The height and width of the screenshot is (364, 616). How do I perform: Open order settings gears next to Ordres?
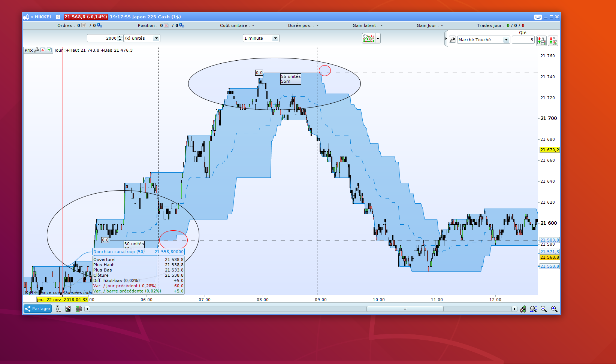99,25
